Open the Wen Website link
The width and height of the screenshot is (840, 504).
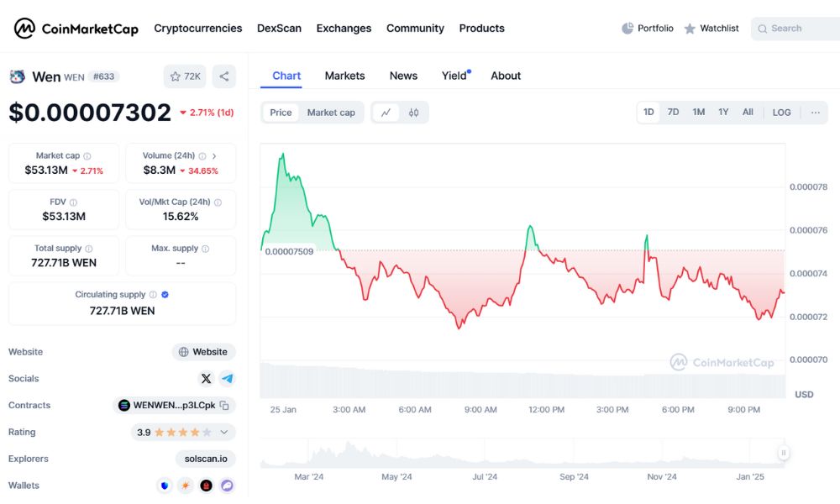[203, 352]
